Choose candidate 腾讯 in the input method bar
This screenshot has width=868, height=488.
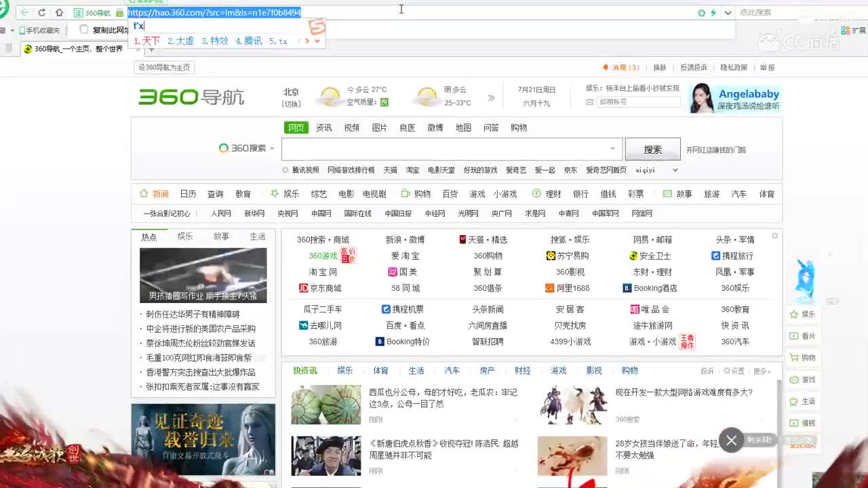[249, 41]
